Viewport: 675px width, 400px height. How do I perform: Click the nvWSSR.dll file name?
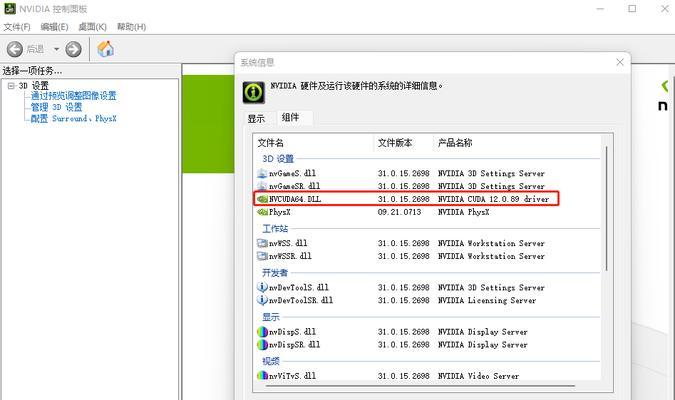[x=290, y=256]
